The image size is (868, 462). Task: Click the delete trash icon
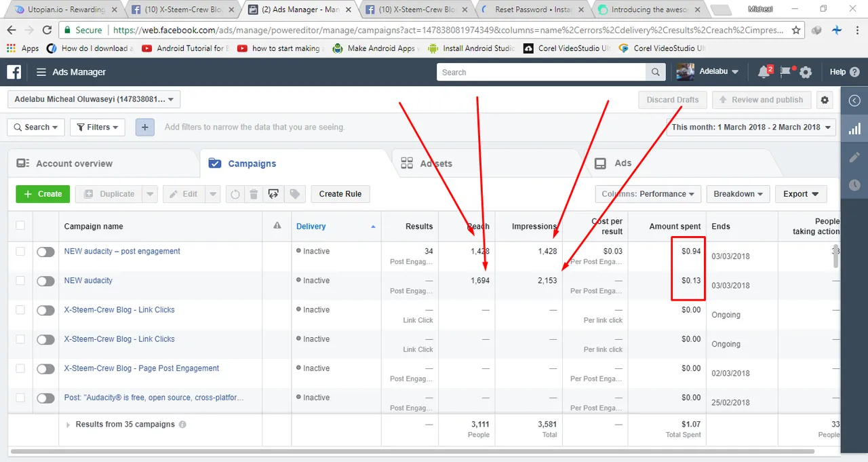[x=254, y=194]
